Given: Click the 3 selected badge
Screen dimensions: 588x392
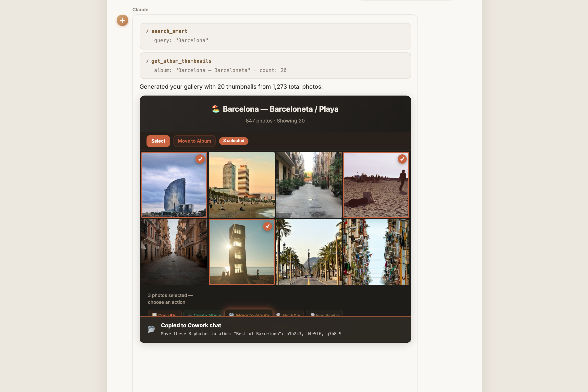Looking at the screenshot, I should [x=233, y=141].
